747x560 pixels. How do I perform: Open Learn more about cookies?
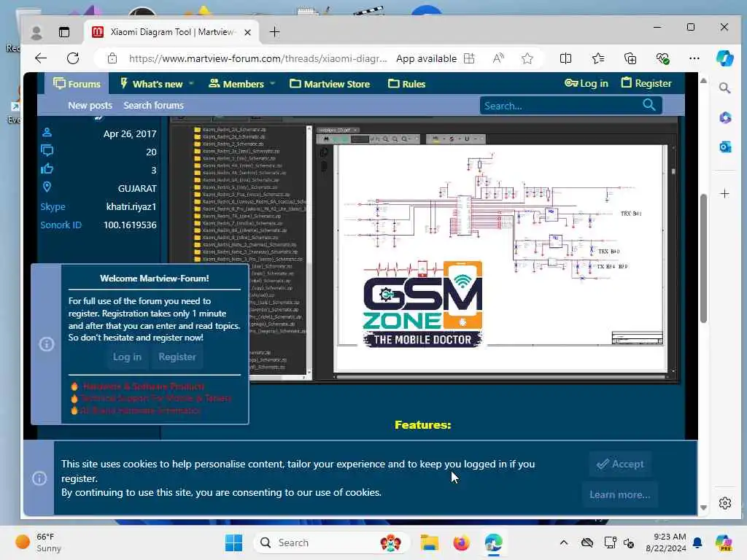619,495
